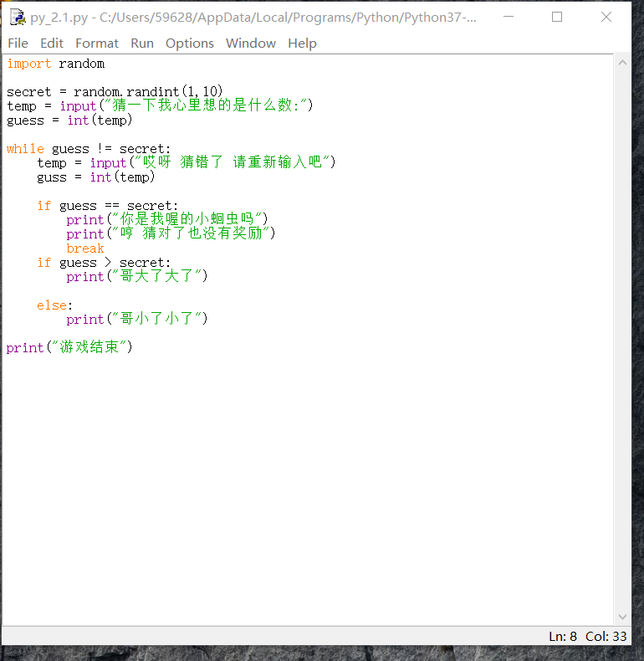Click the 'Ln: 8' status bar indicator
644x661 pixels.
click(563, 636)
